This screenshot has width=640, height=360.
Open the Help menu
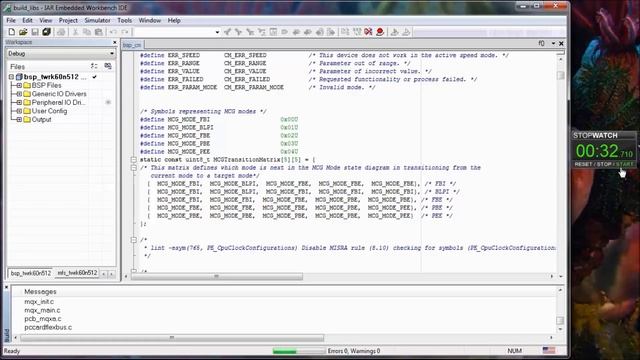coord(174,20)
